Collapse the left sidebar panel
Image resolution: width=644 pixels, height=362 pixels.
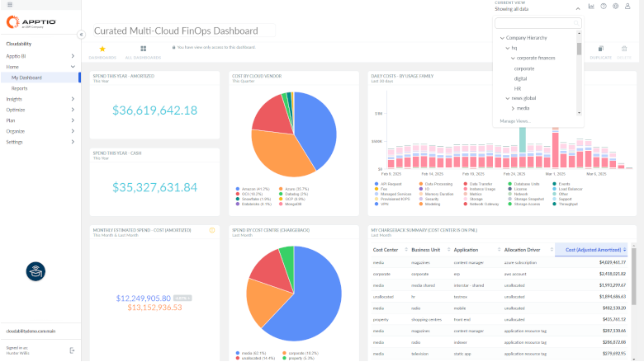tap(81, 35)
